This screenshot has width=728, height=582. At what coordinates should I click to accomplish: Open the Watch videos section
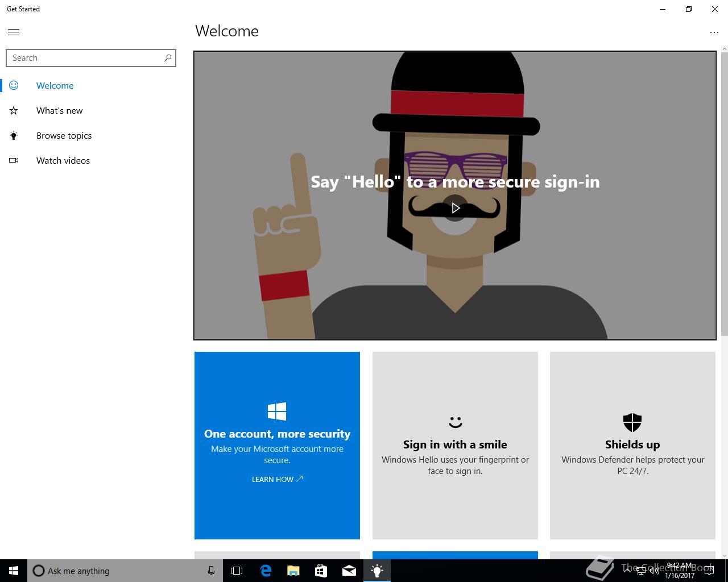[91, 160]
